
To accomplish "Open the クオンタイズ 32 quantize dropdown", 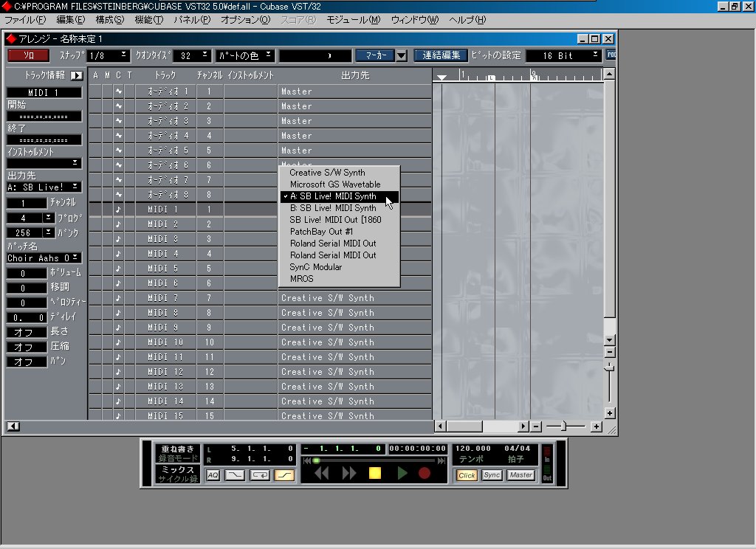I will click(x=193, y=55).
